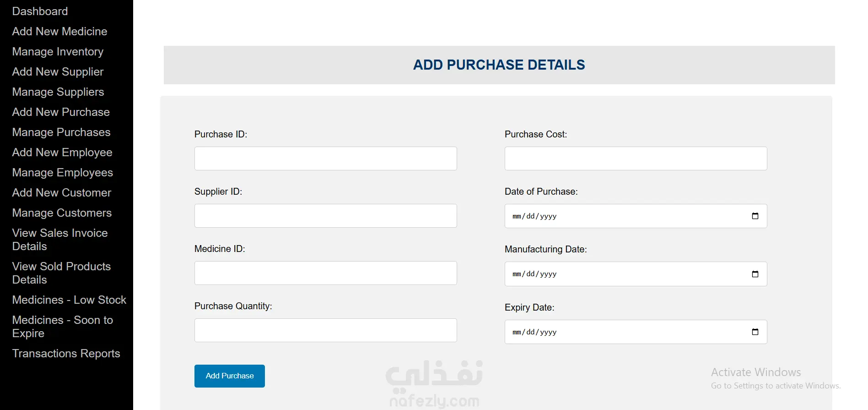The image size is (868, 410).
Task: Select Manage Purchases from sidebar
Action: coord(61,132)
